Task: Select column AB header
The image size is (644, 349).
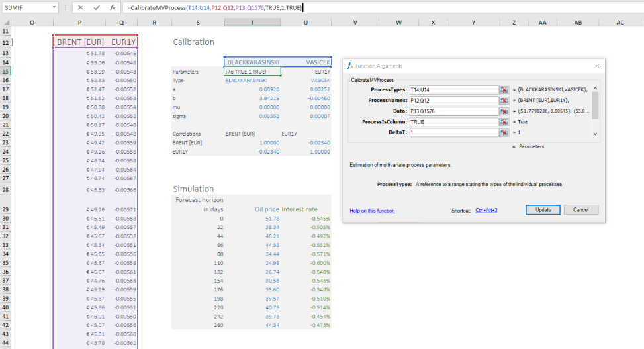Action: click(x=578, y=23)
